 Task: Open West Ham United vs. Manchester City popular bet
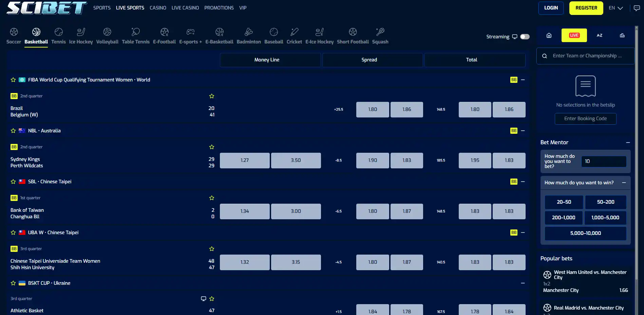pyautogui.click(x=586, y=281)
